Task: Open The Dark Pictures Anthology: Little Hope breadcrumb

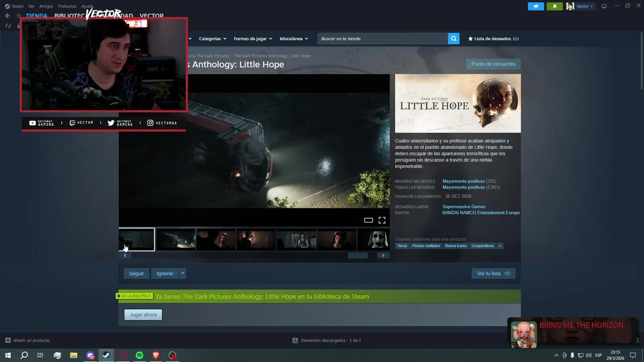Action: [x=272, y=56]
